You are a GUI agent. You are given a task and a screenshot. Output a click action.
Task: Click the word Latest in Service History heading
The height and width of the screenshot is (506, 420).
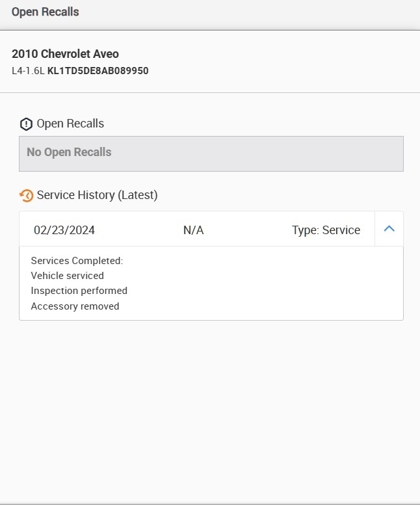(137, 195)
